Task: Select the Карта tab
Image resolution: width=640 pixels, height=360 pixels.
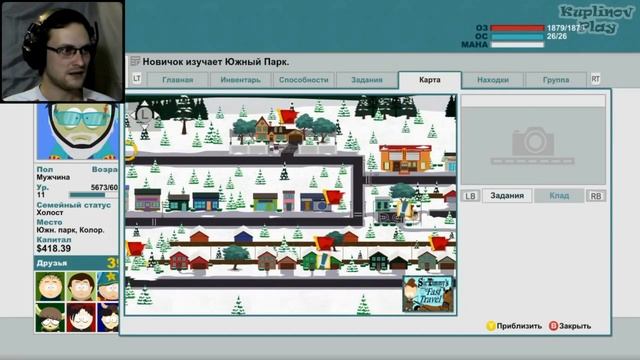Action: click(x=430, y=80)
